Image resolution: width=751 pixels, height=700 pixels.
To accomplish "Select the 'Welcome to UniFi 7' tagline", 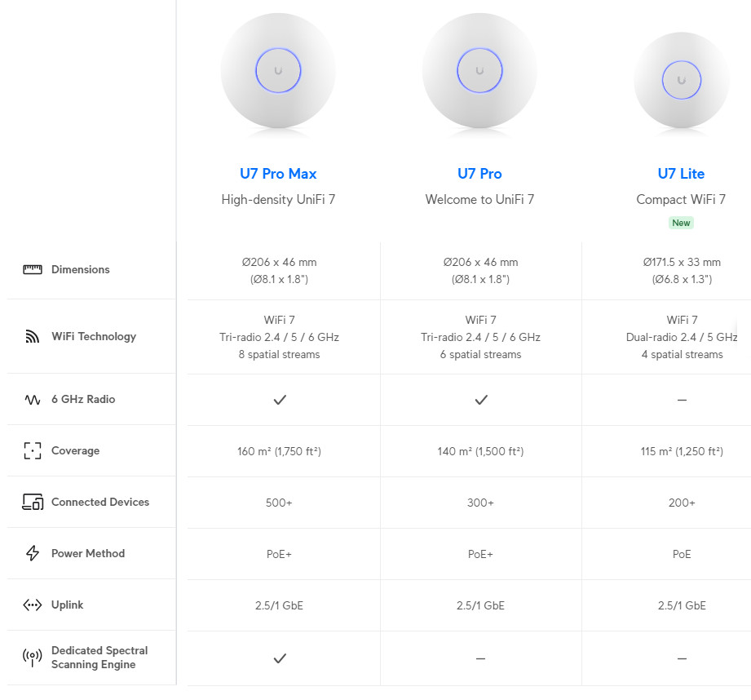I will pyautogui.click(x=479, y=199).
